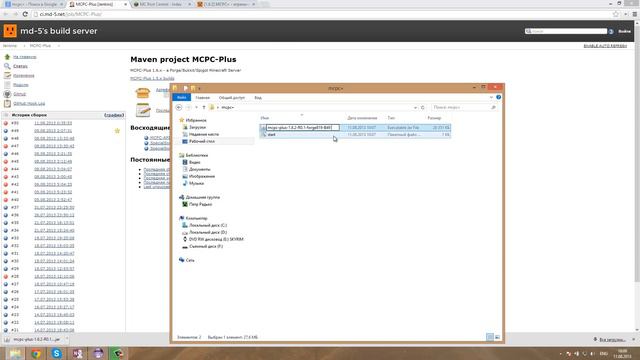The height and width of the screenshot is (360, 640).
Task: Click the Chrome address bar
Action: pos(322,14)
